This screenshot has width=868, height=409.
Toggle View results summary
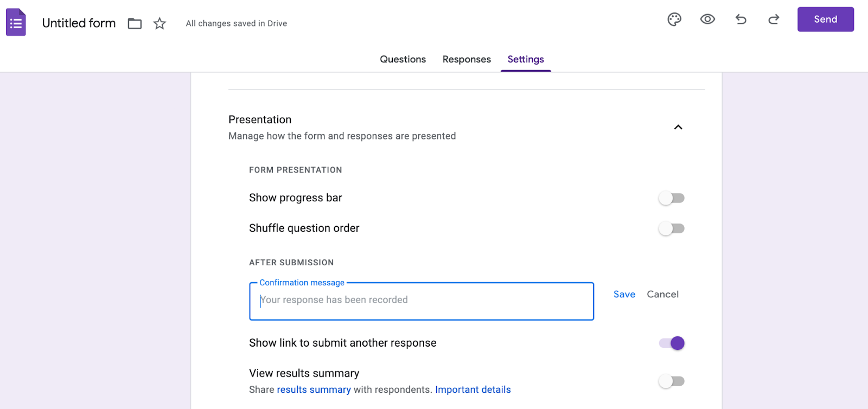(x=672, y=381)
